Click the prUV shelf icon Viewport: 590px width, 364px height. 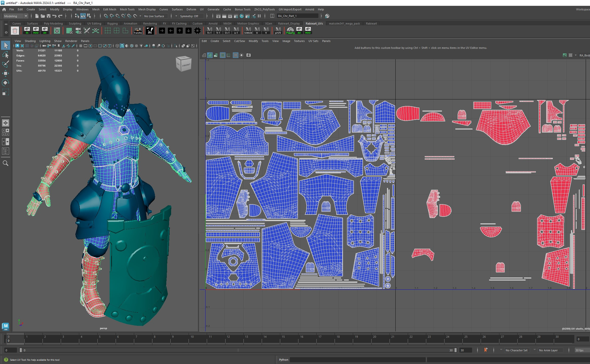click(278, 31)
